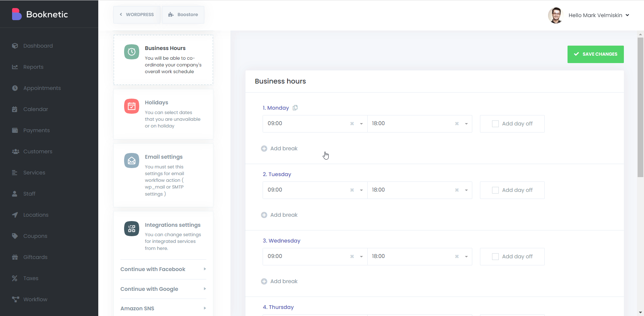Screen dimensions: 644x316
Task: Go back to WordPress
Action: click(137, 14)
